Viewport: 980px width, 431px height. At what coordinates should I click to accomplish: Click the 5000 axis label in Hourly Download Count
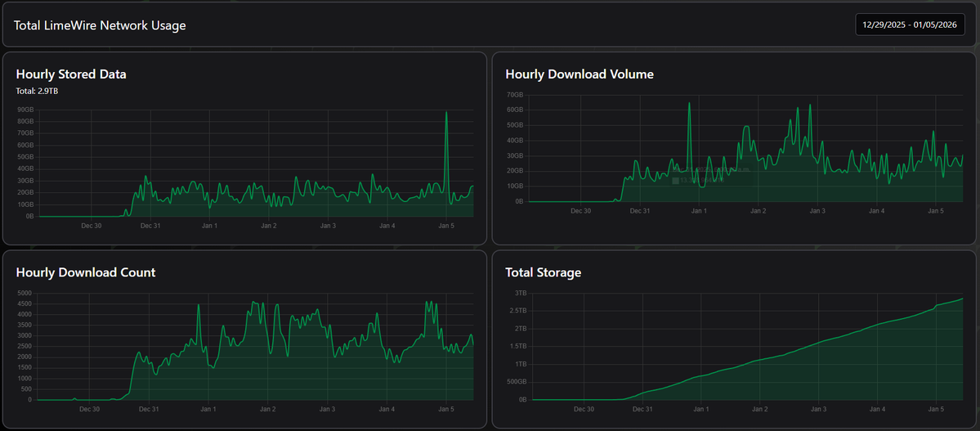25,293
